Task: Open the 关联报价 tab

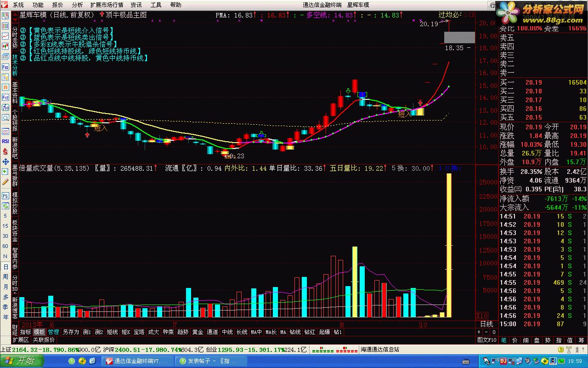Action: click(44, 340)
